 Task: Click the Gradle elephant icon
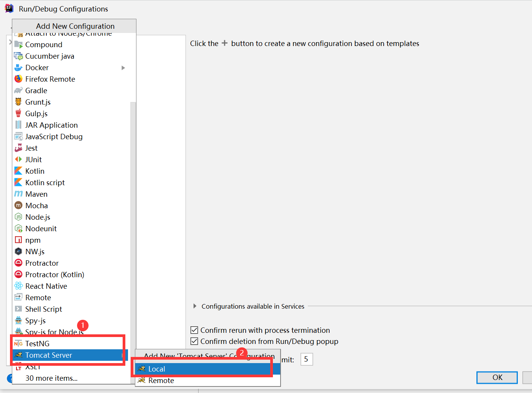pyautogui.click(x=18, y=90)
